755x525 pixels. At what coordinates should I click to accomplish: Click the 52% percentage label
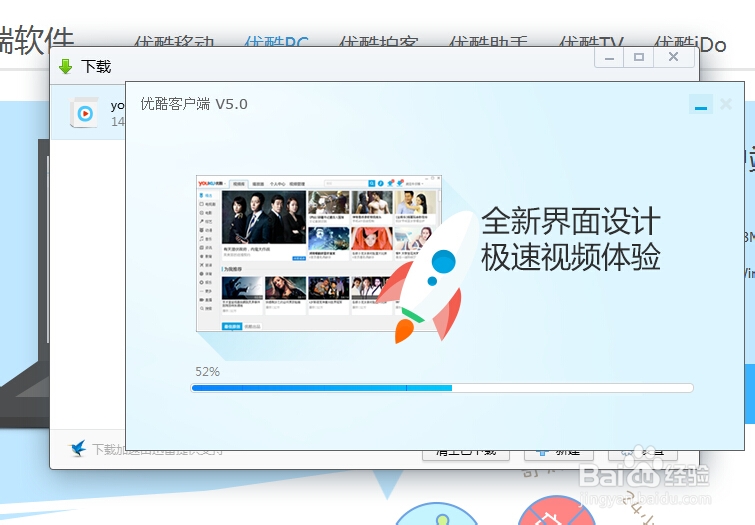point(208,372)
